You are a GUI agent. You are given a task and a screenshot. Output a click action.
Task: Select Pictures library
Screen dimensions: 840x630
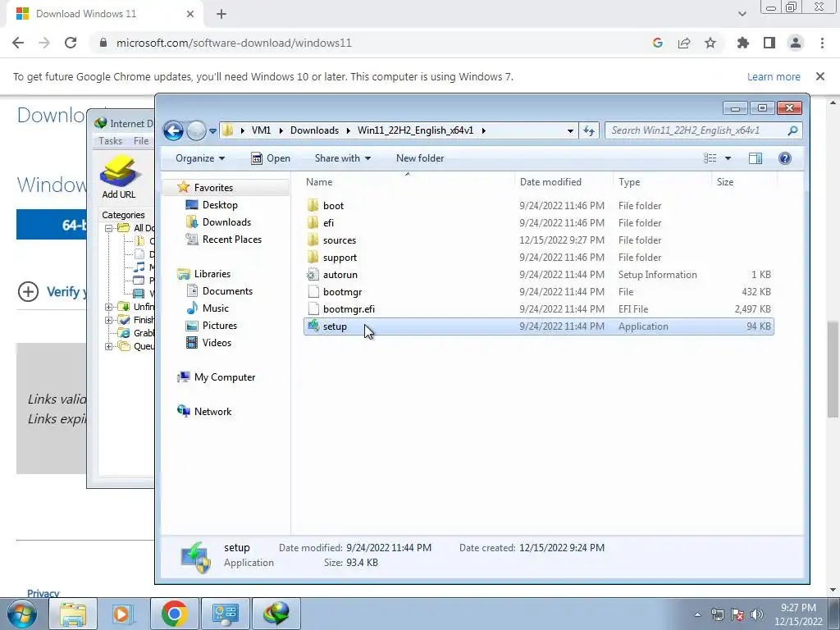pyautogui.click(x=220, y=325)
